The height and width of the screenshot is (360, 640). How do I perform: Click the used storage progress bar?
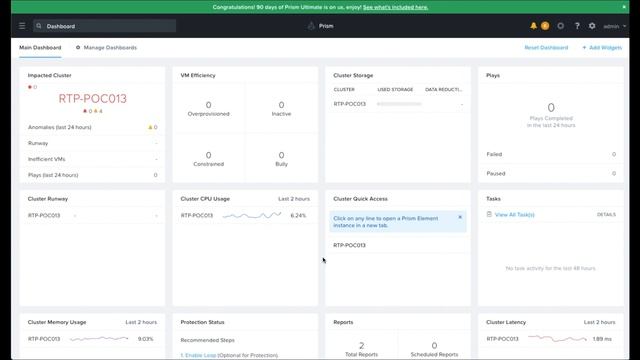tap(399, 104)
